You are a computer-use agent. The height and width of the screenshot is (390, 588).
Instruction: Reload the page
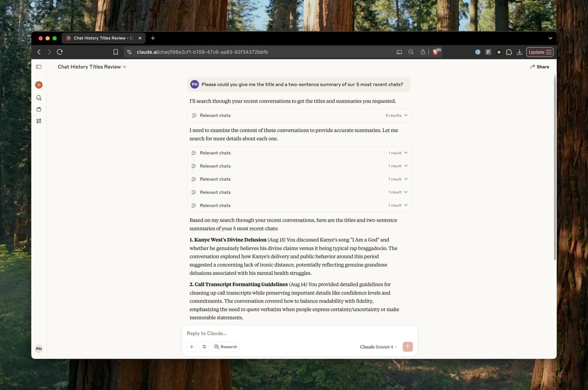coord(60,52)
